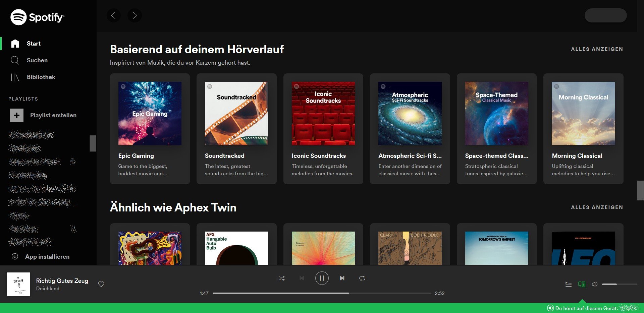Toggle shuffle playback

click(x=282, y=278)
